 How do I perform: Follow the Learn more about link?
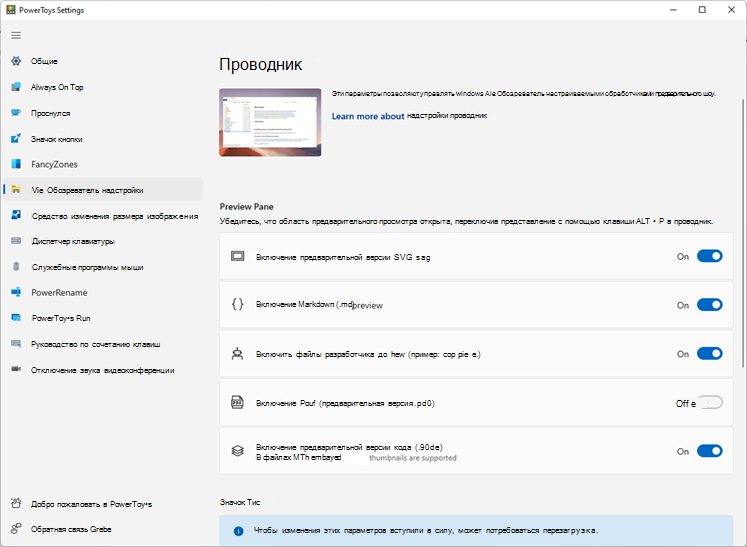(368, 116)
